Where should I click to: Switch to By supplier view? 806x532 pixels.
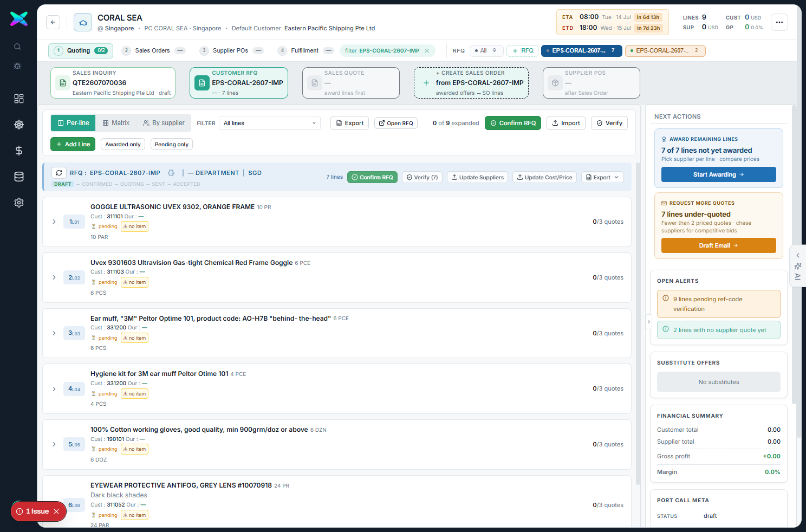164,123
